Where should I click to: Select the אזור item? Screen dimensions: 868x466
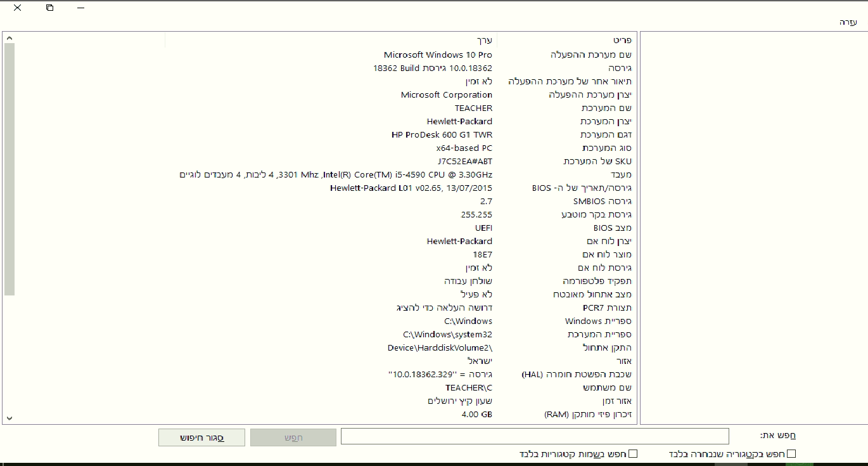624,361
